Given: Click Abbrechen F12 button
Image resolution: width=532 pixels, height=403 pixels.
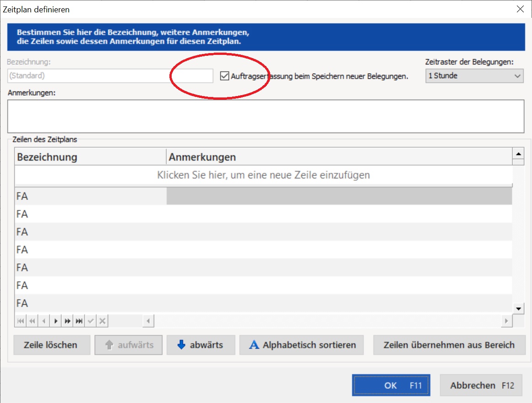Looking at the screenshot, I should (x=481, y=385).
